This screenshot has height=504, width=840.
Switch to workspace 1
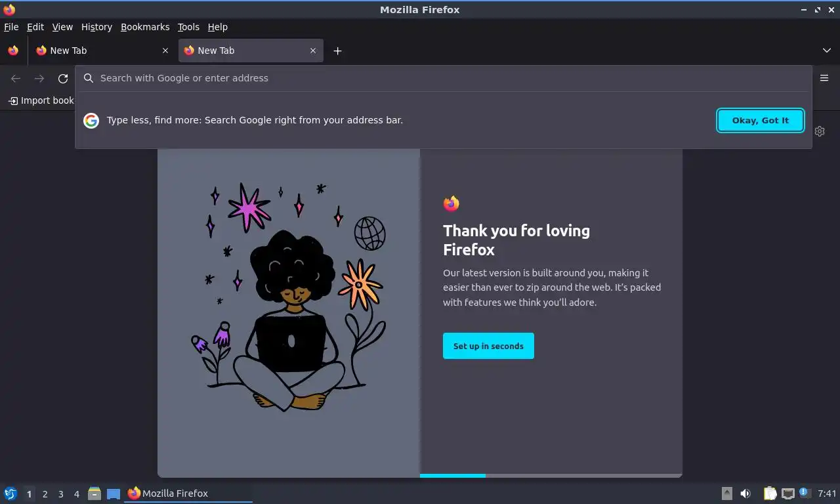[x=29, y=494]
